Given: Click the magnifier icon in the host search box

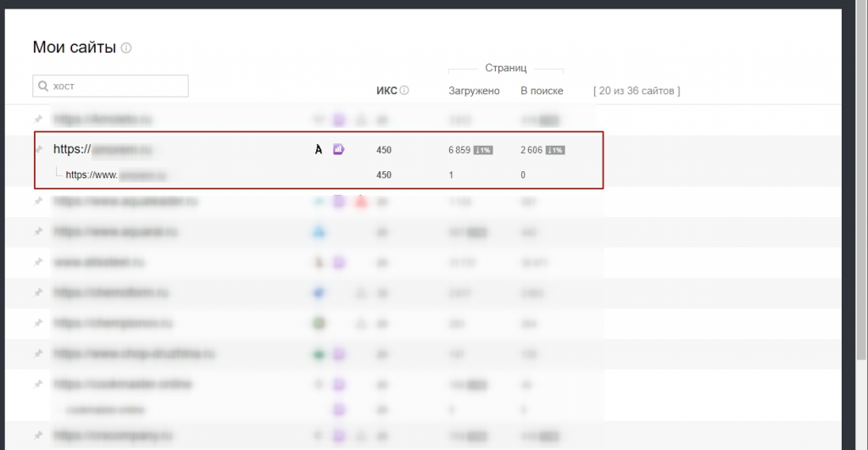Looking at the screenshot, I should 42,86.
